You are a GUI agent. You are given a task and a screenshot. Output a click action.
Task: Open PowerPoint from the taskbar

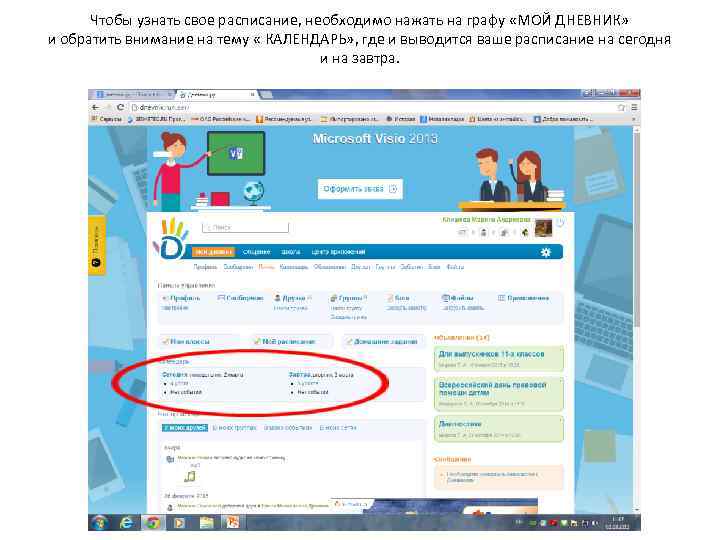[232, 523]
